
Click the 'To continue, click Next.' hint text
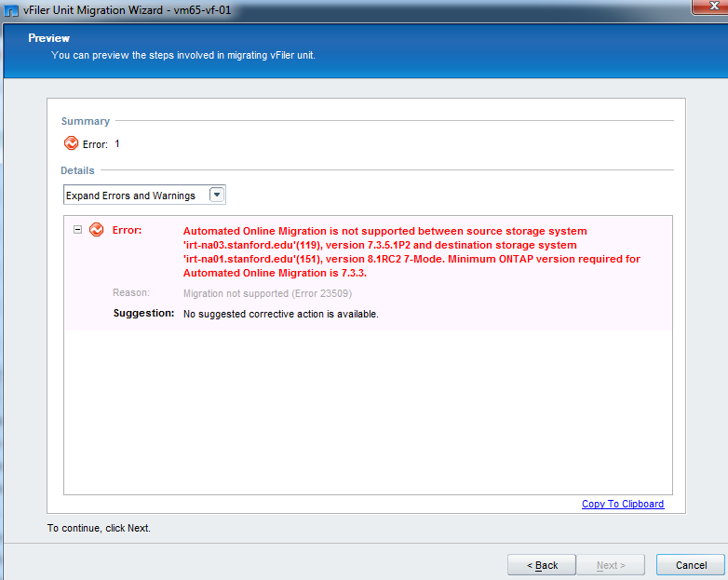tap(99, 528)
